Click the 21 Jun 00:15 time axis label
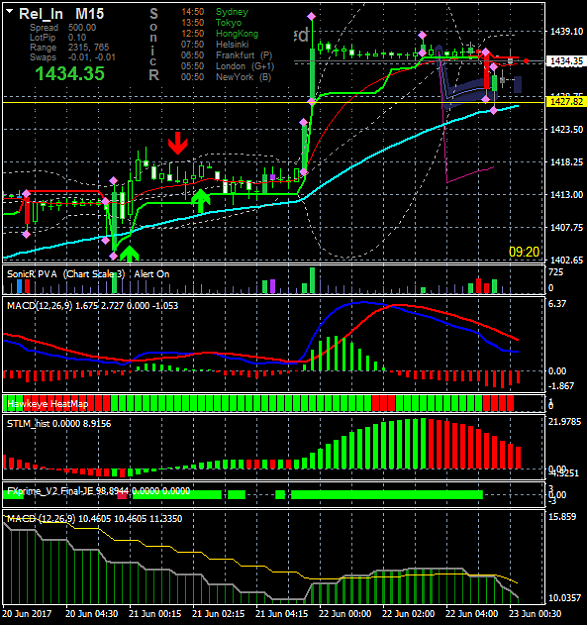The image size is (587, 625). (155, 614)
